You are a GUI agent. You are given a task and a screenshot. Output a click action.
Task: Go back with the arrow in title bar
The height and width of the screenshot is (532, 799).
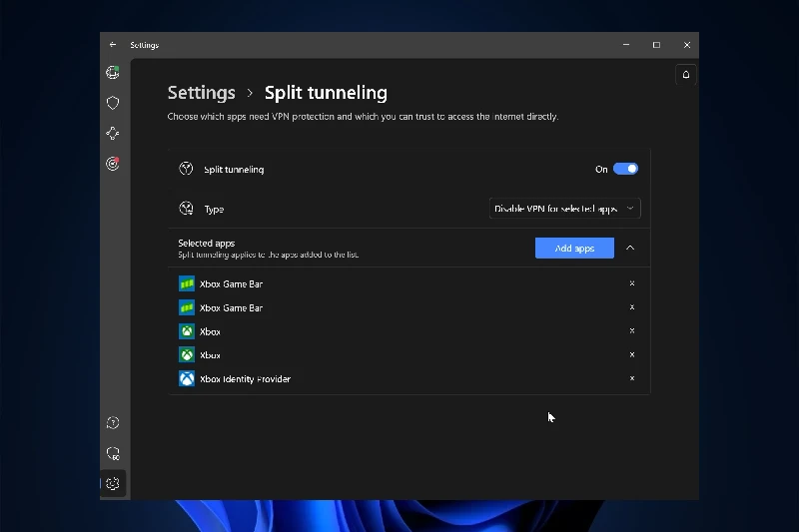tap(113, 45)
